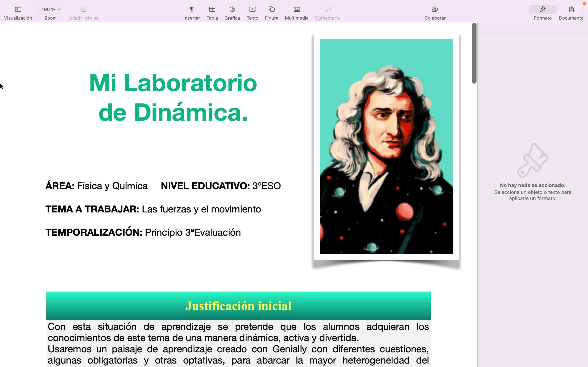Screen dimensions: 588x367
Task: Open the Figura shapes menu
Action: coord(271,9)
